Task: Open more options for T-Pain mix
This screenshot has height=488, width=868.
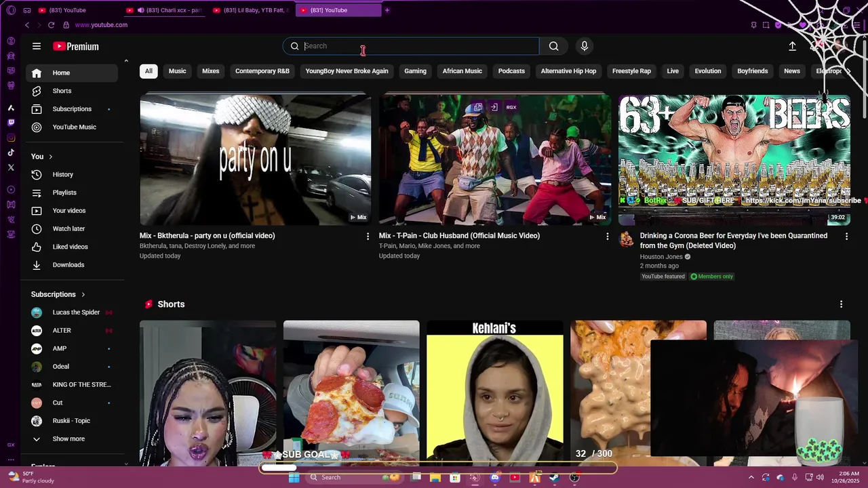Action: [607, 237]
